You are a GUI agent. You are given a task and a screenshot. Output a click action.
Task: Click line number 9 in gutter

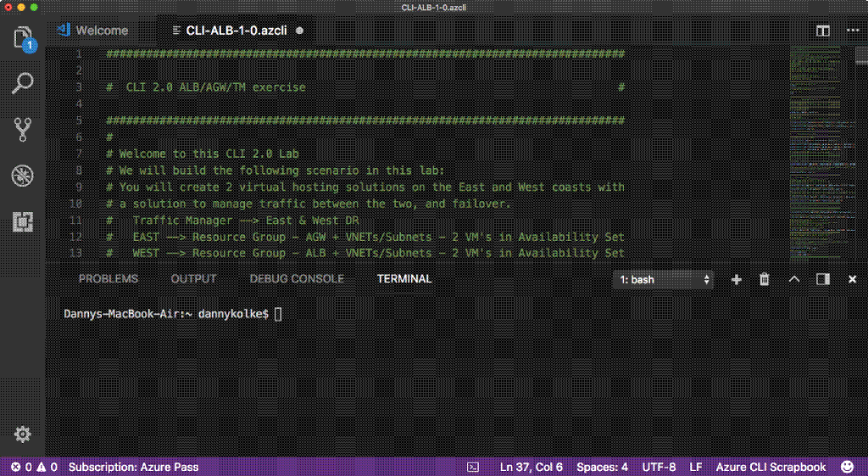tap(79, 187)
